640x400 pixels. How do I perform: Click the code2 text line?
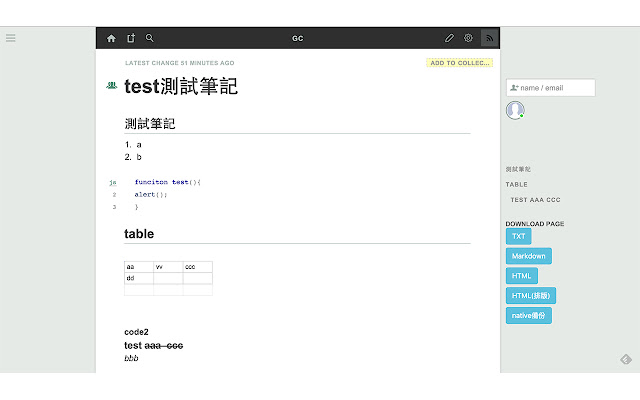tap(136, 332)
